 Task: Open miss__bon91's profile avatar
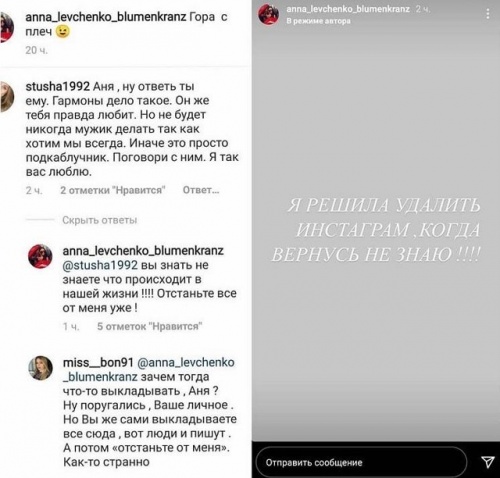pyautogui.click(x=40, y=368)
